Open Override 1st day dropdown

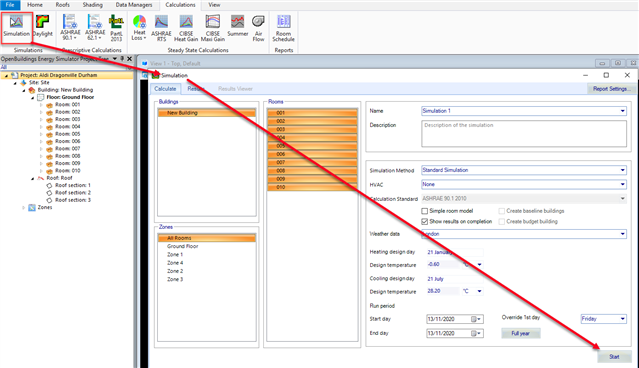pos(623,319)
